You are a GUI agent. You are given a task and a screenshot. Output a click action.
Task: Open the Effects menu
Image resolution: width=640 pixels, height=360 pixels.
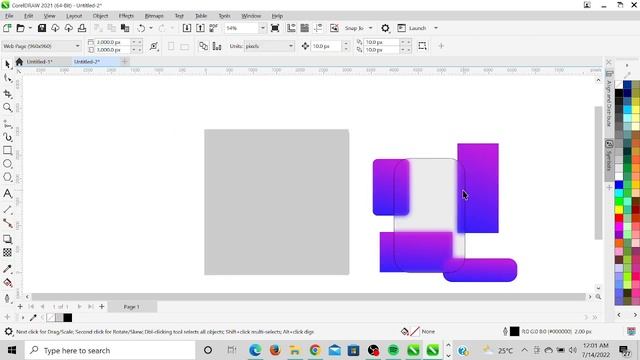(126, 16)
